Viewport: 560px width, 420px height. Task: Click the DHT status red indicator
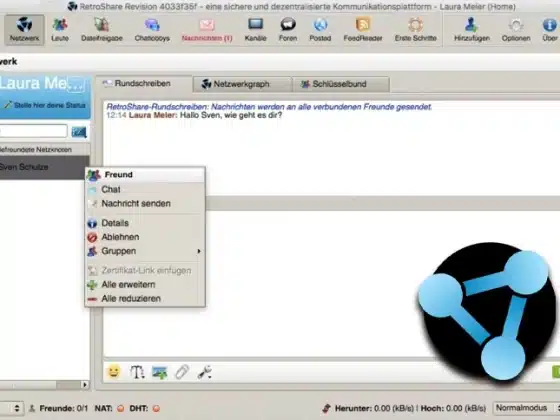tap(156, 408)
